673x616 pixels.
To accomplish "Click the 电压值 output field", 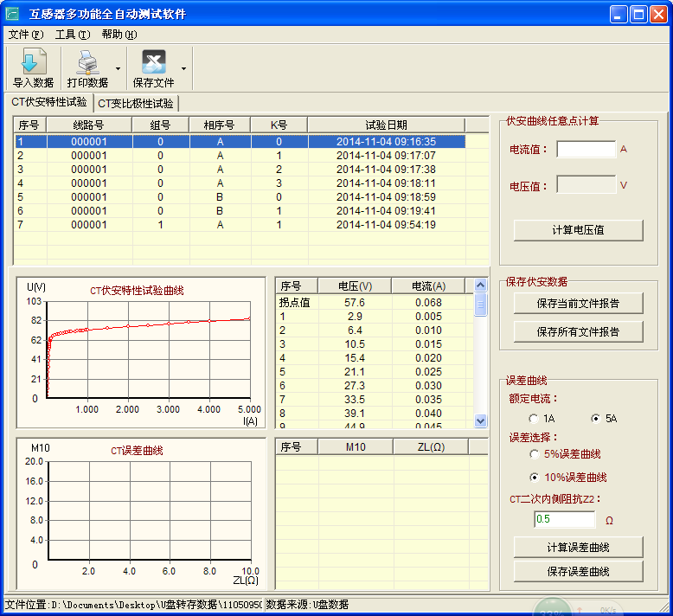I will 586,184.
